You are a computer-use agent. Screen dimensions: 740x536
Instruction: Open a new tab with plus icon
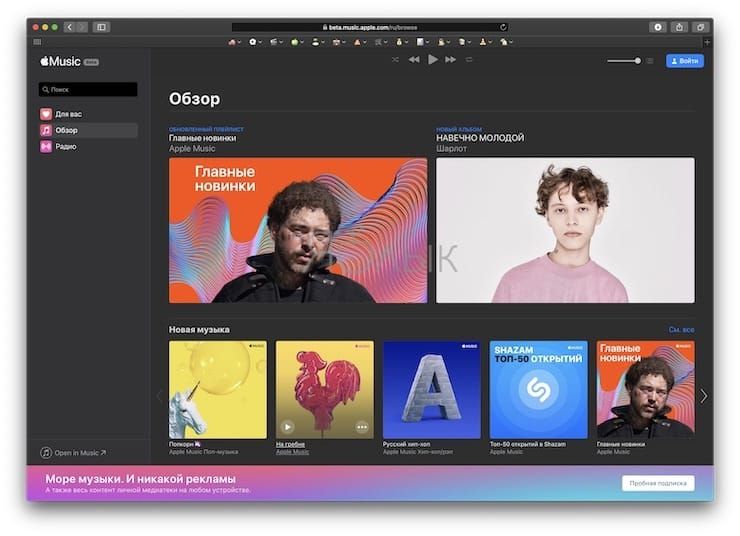coord(707,42)
